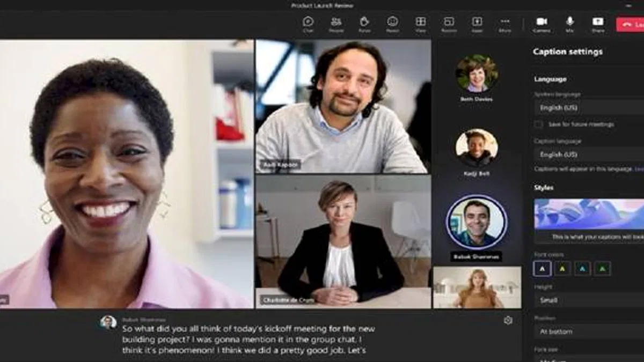The width and height of the screenshot is (644, 362).
Task: Raise your hand in the meeting
Action: pos(364,24)
